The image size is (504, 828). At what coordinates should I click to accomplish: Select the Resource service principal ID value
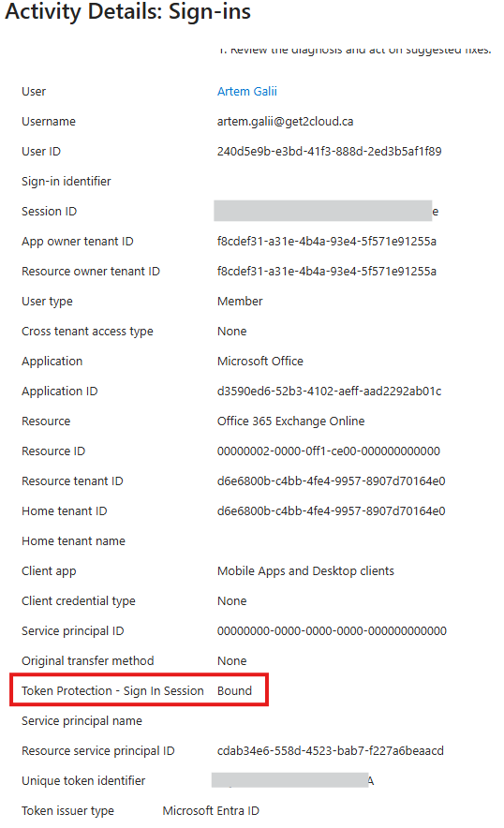[x=330, y=751]
